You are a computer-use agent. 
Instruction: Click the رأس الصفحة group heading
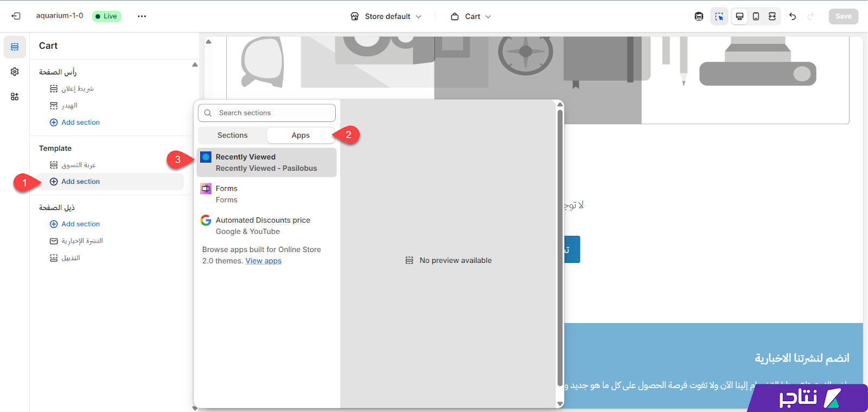pyautogui.click(x=58, y=72)
